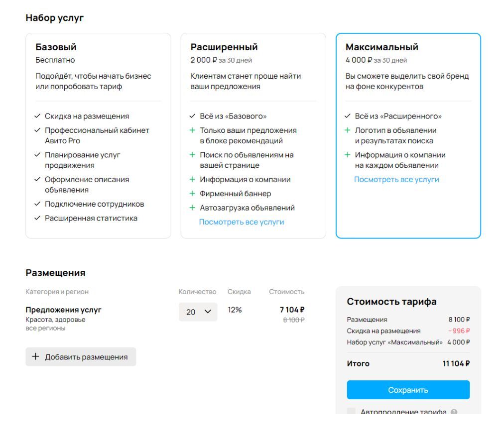Click the help icon near "Автопродление тарифа"
Viewport: 504px width, 446px height.
pos(454,412)
